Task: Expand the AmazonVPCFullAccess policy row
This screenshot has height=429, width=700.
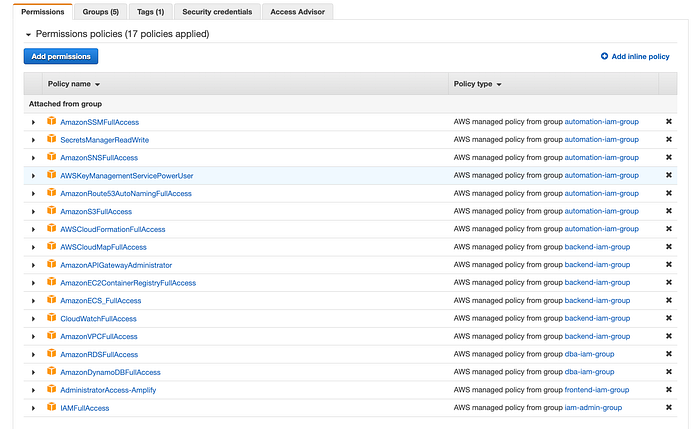Action: [x=33, y=337]
